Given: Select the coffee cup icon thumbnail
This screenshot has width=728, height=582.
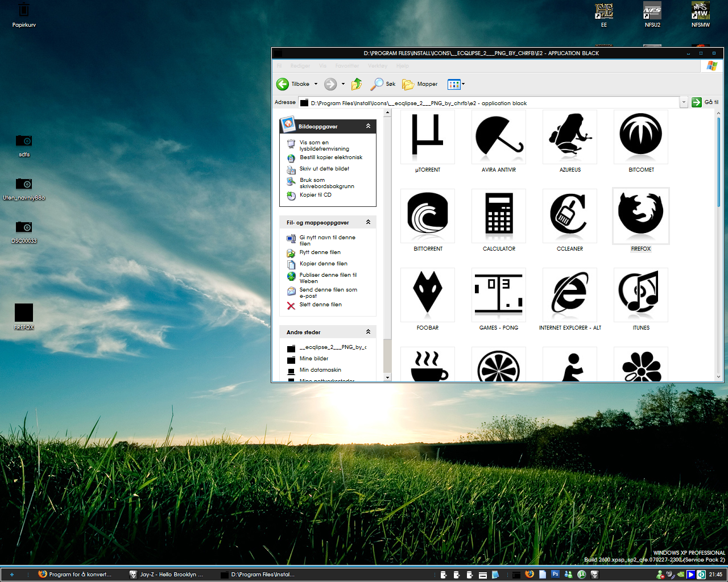Looking at the screenshot, I should [x=428, y=364].
